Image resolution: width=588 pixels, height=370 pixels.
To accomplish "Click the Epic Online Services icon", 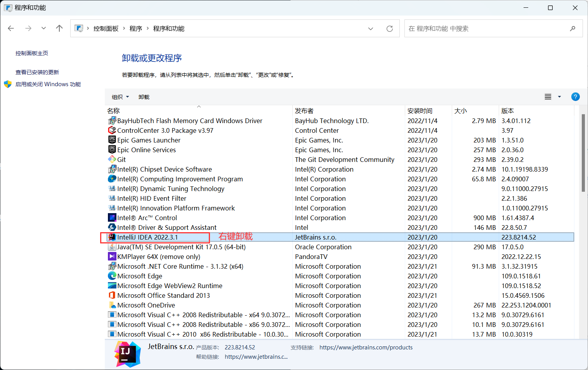I will [112, 149].
